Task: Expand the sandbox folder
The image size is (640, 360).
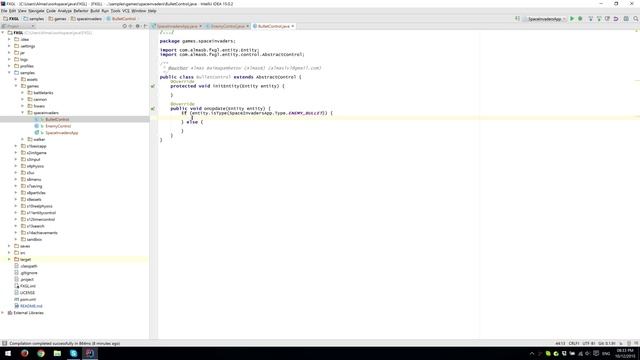Action: point(16,239)
